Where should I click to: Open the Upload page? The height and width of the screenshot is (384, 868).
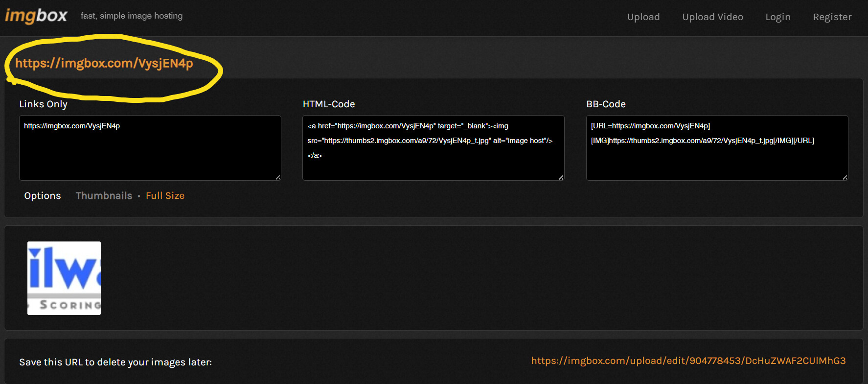pyautogui.click(x=643, y=17)
